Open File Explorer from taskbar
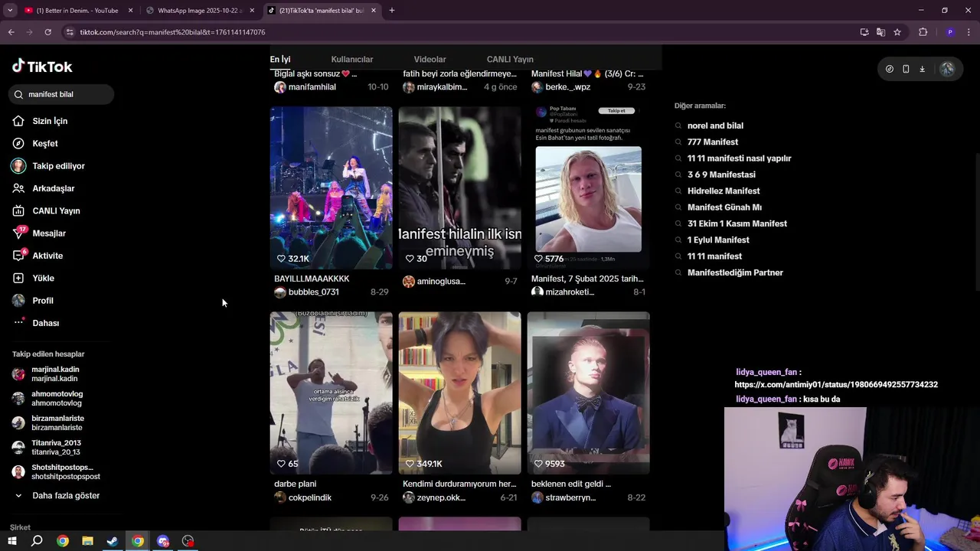 pos(87,541)
